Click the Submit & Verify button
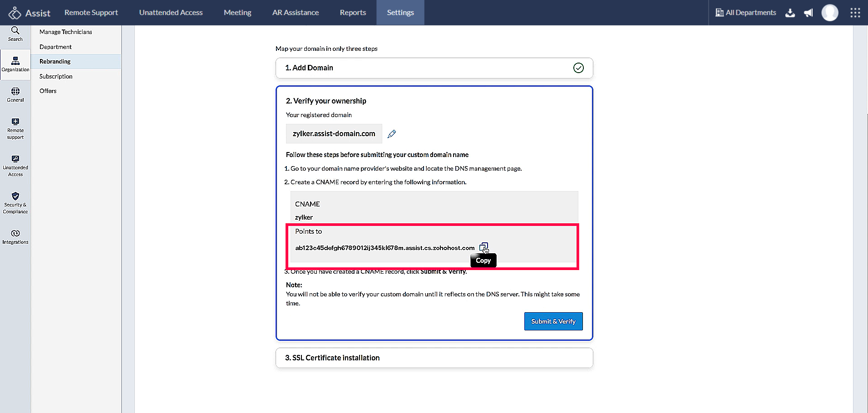868x413 pixels. coord(553,321)
